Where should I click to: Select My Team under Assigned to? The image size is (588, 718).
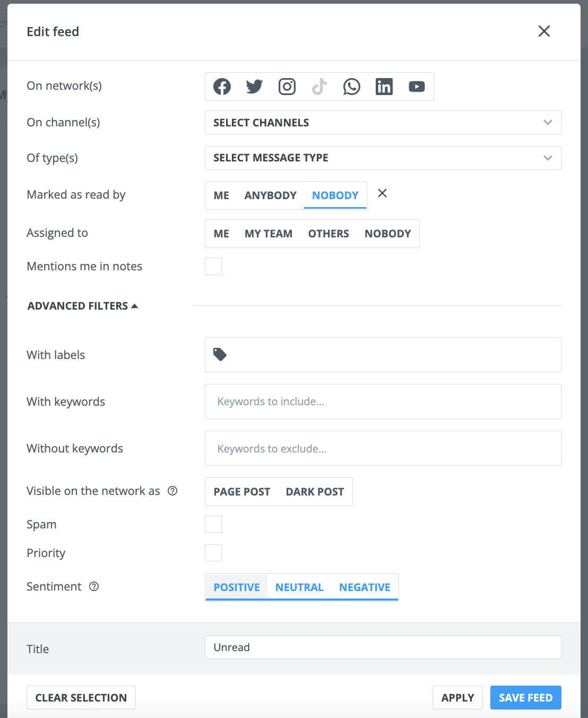coord(269,234)
